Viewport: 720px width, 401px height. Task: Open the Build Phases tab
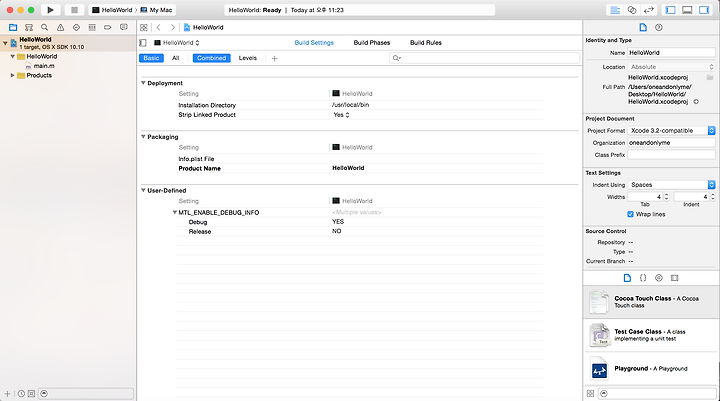point(371,43)
